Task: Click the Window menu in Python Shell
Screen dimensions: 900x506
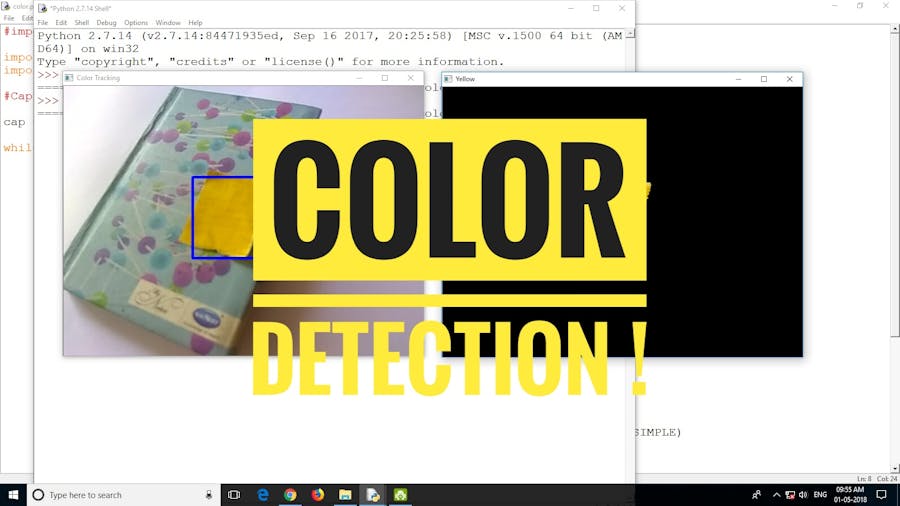Action: [x=168, y=23]
